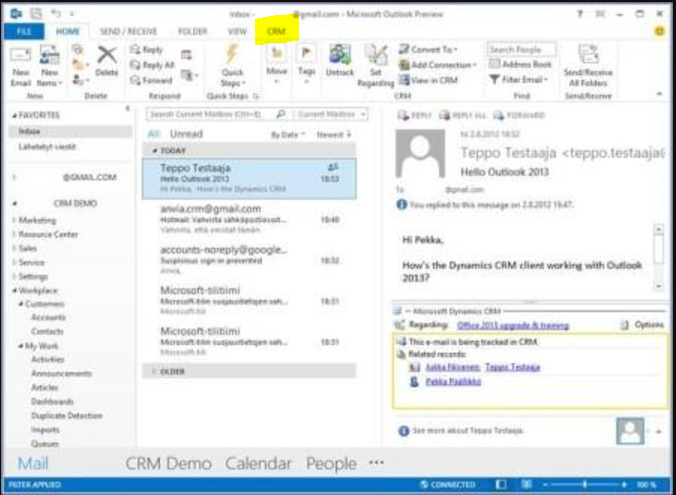Click the New Email icon
Screen dimensions: 676x495
click(20, 55)
